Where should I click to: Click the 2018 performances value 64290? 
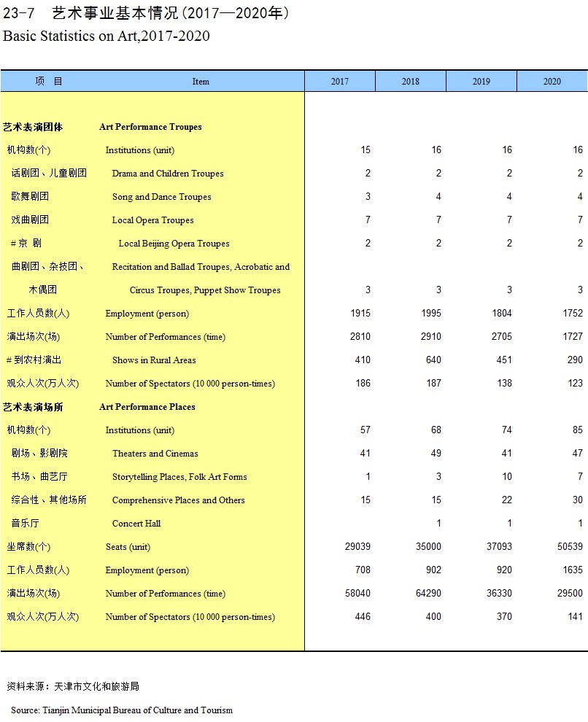pos(428,594)
